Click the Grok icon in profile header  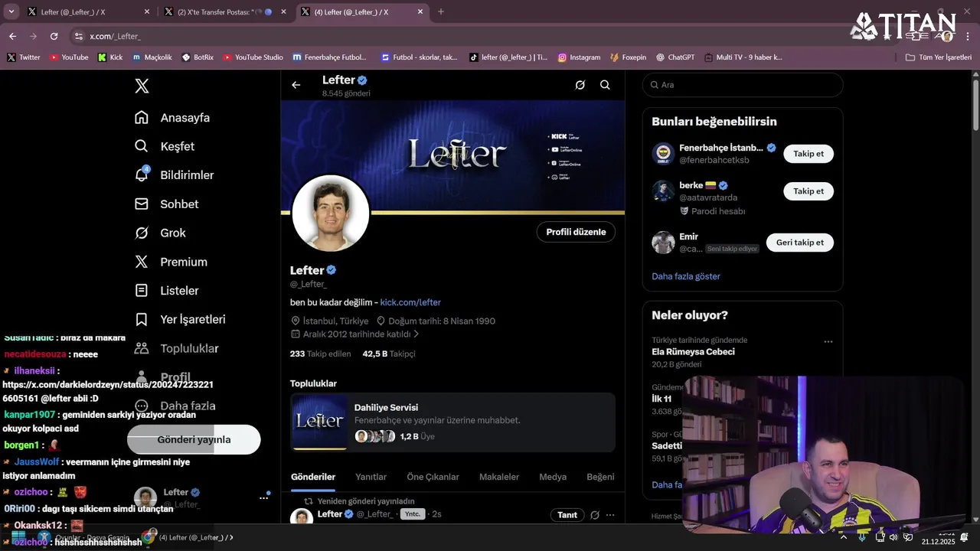pos(580,85)
